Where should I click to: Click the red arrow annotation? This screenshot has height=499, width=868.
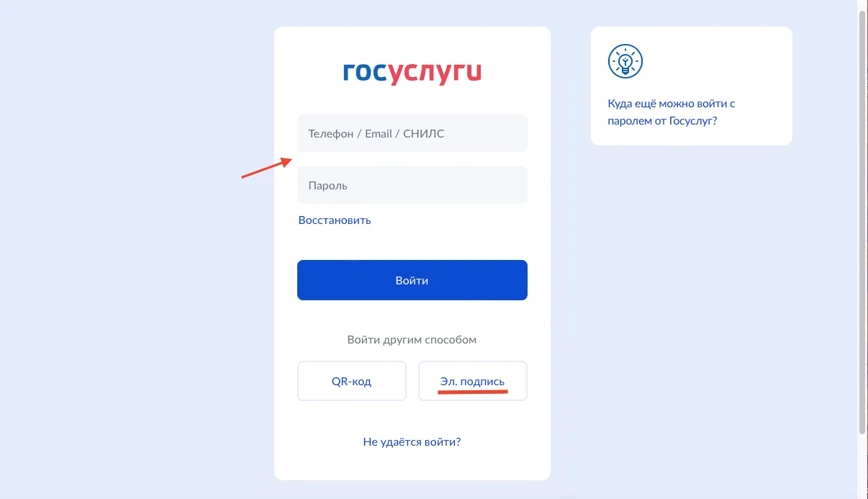[266, 168]
